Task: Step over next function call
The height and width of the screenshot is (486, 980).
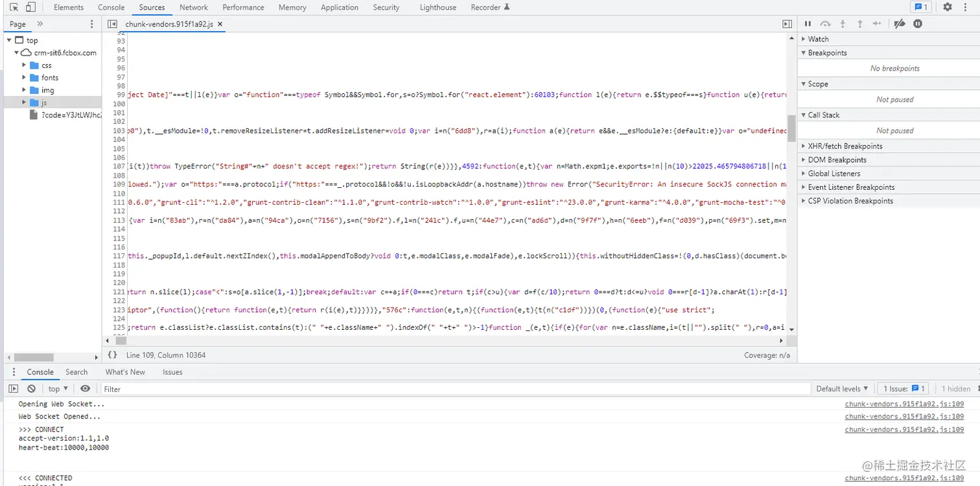Action: pos(825,24)
